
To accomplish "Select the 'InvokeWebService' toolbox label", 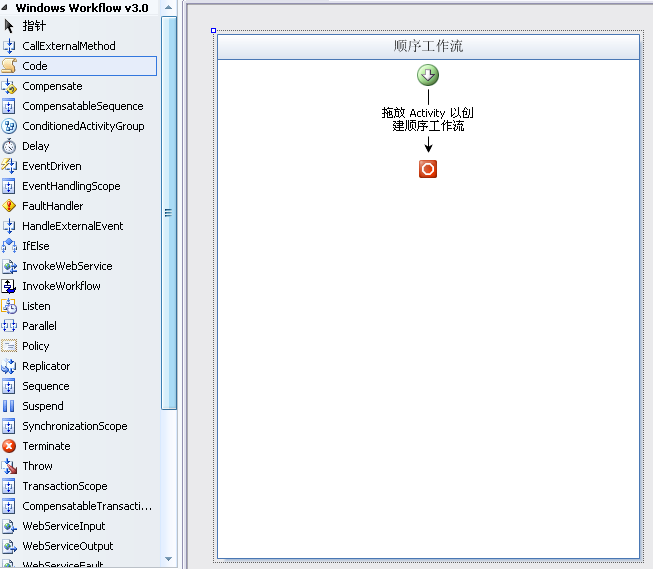I will 67,266.
